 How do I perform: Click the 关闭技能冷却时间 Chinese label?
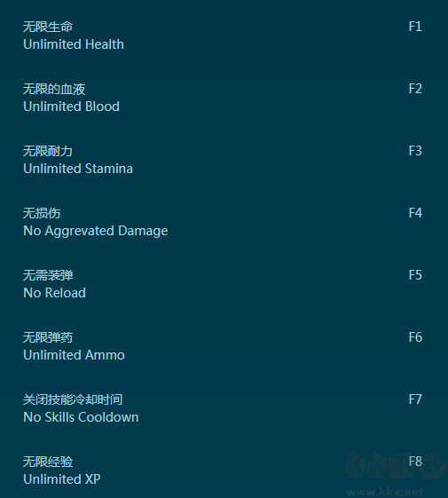point(73,399)
